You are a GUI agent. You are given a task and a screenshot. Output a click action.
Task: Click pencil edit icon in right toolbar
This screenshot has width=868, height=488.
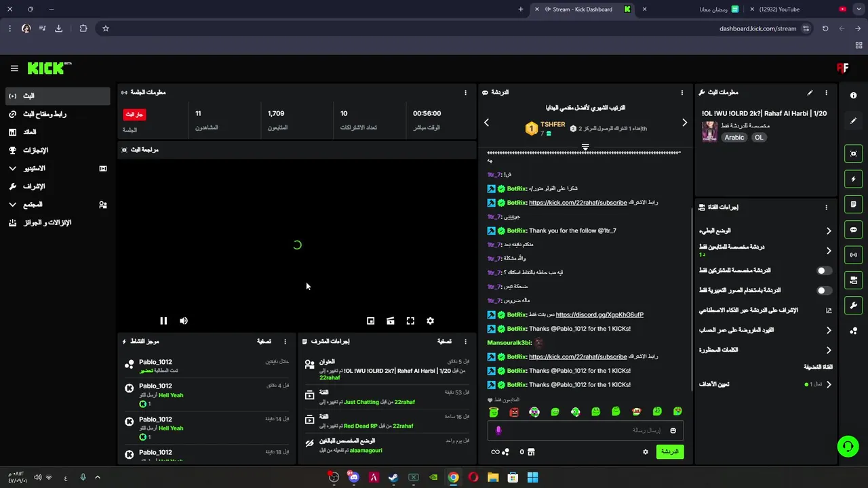854,121
